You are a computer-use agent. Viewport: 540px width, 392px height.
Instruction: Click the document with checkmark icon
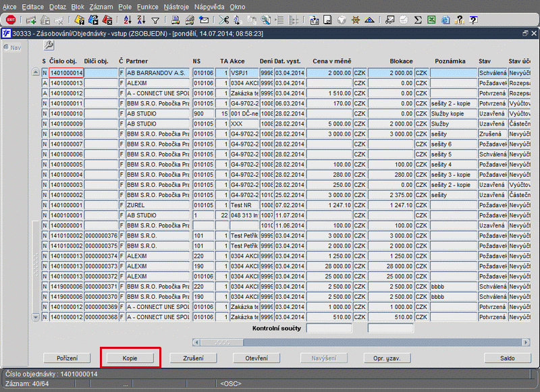pyautogui.click(x=327, y=20)
